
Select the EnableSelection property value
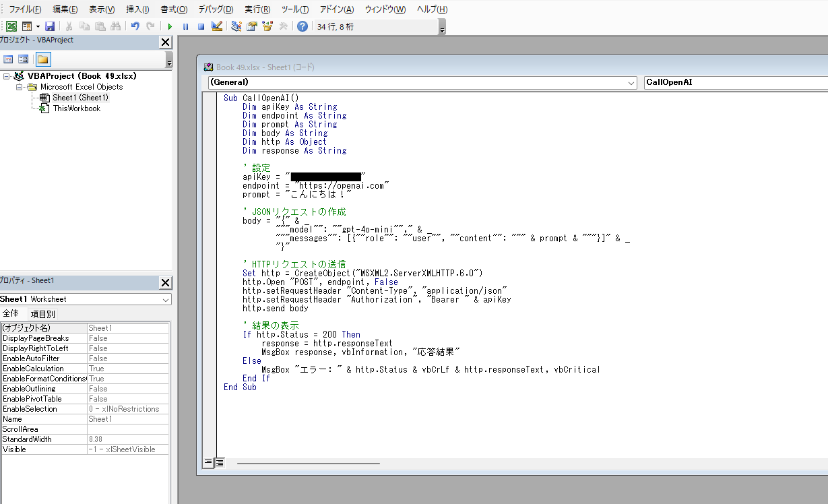coord(128,409)
